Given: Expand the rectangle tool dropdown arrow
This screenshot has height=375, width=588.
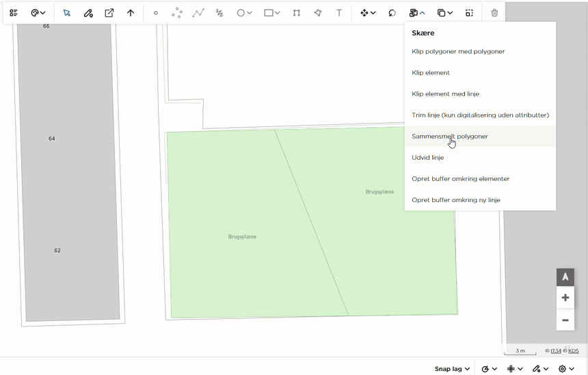Looking at the screenshot, I should (x=278, y=13).
